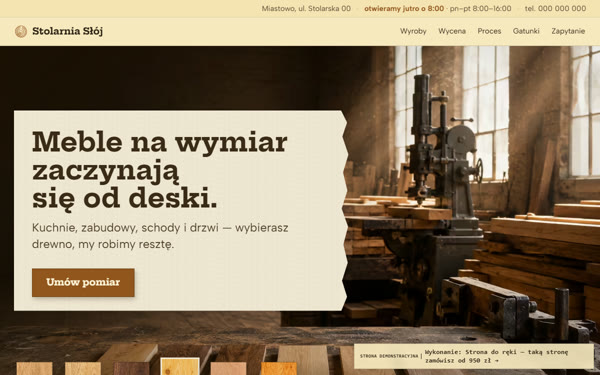Select the dark walnut-brown wood swatch
Viewport: 600px width, 375px height.
coord(131,368)
